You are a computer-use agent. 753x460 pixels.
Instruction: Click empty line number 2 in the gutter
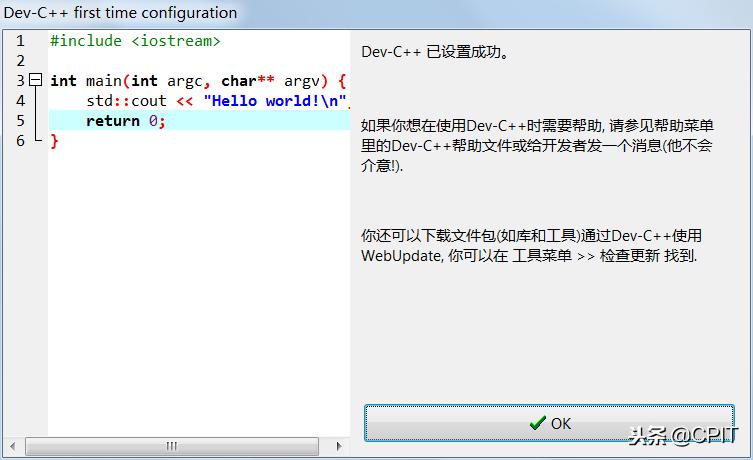(x=20, y=61)
